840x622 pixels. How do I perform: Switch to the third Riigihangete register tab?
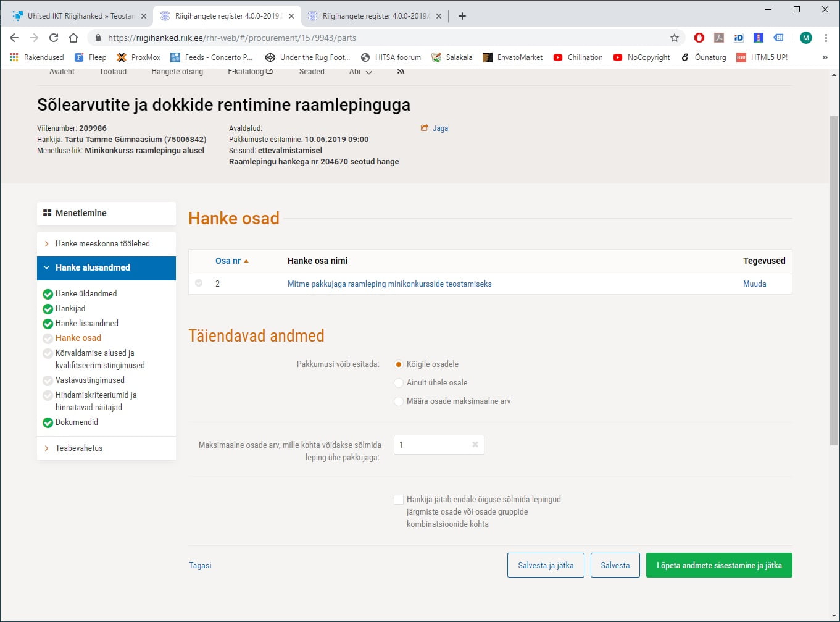pos(374,16)
